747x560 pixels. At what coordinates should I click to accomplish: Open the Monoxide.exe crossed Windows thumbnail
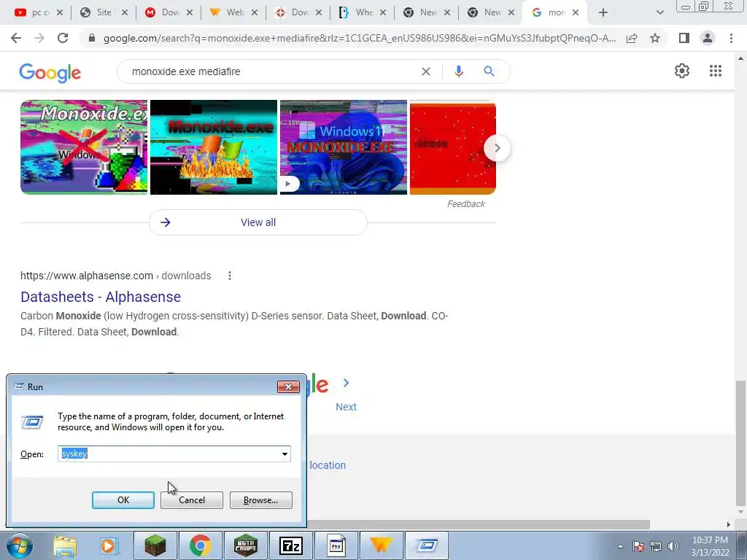[x=84, y=147]
